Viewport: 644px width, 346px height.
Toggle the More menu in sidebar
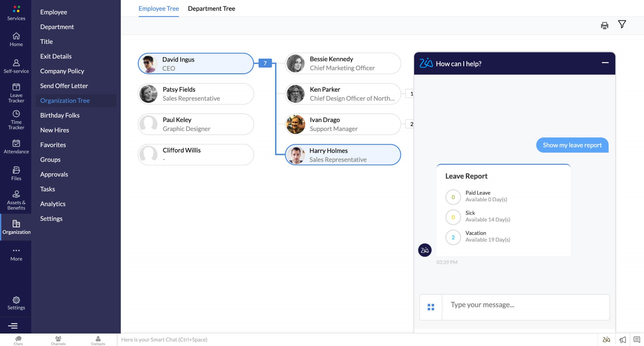pos(16,254)
